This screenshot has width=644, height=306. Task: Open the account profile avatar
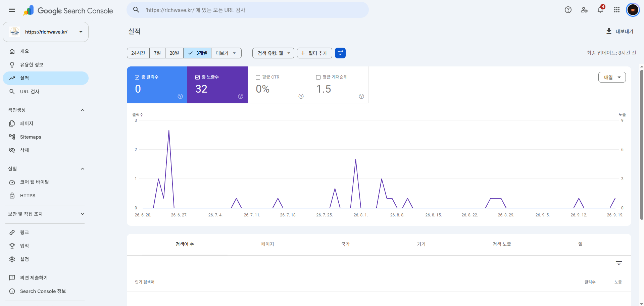[633, 10]
